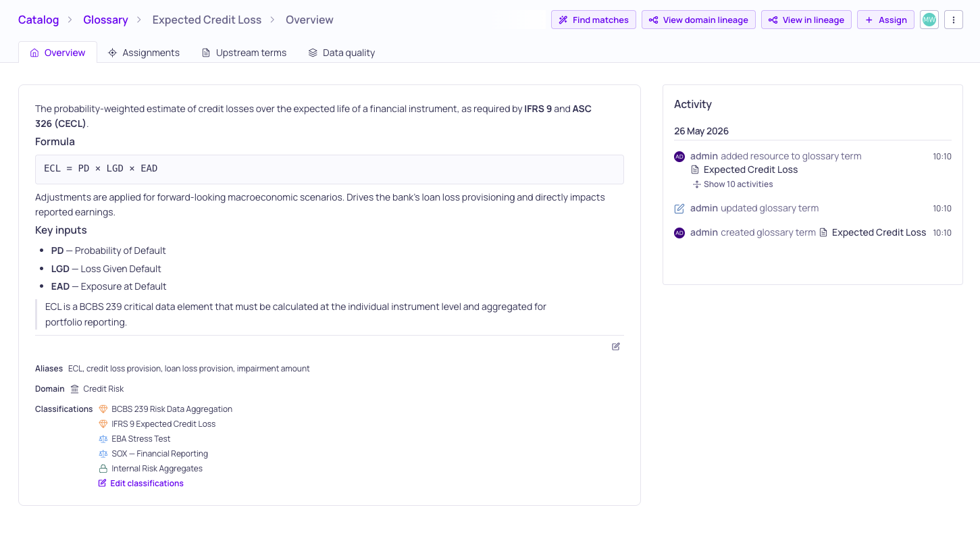Open the MW user avatar
Screen dimensions: 980x545
click(929, 20)
